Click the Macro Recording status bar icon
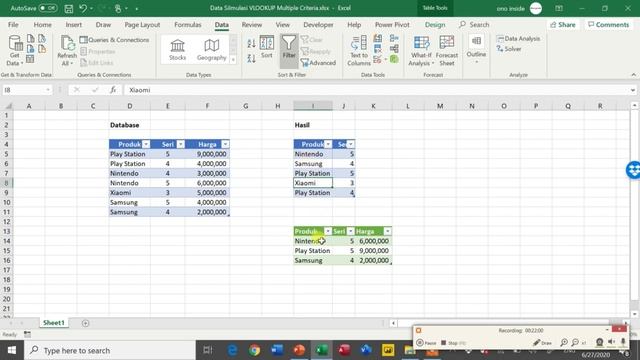640x360 pixels. [x=27, y=334]
